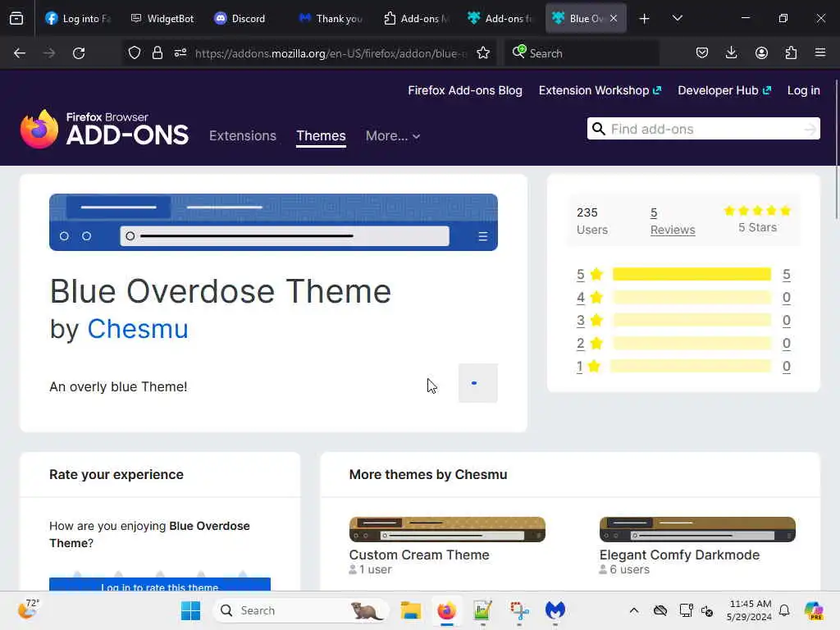Click the page vertical scrollbar
840x630 pixels.
[x=836, y=150]
